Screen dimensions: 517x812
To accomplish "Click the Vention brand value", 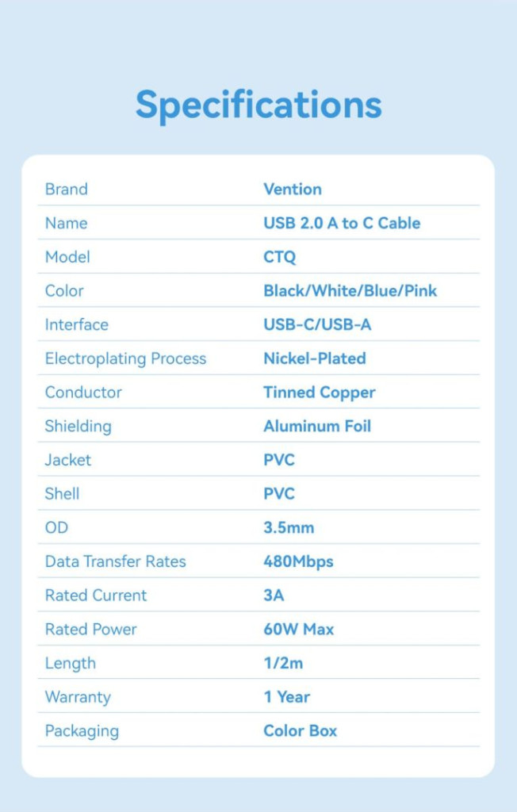I will click(x=293, y=190).
